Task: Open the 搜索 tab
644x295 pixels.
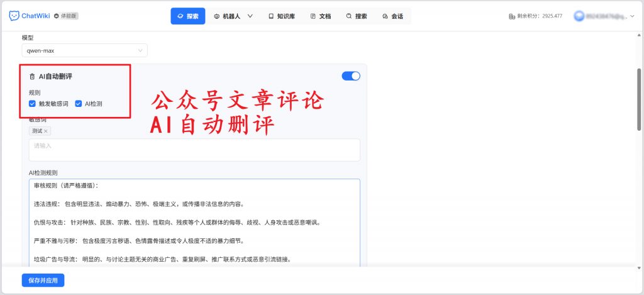Action: (x=357, y=16)
